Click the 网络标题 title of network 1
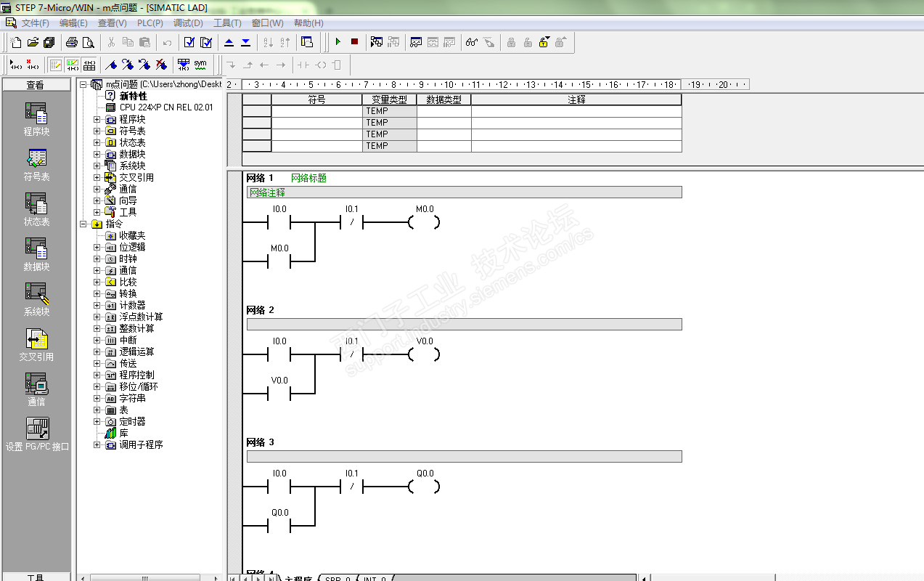The width and height of the screenshot is (924, 581). 308,178
